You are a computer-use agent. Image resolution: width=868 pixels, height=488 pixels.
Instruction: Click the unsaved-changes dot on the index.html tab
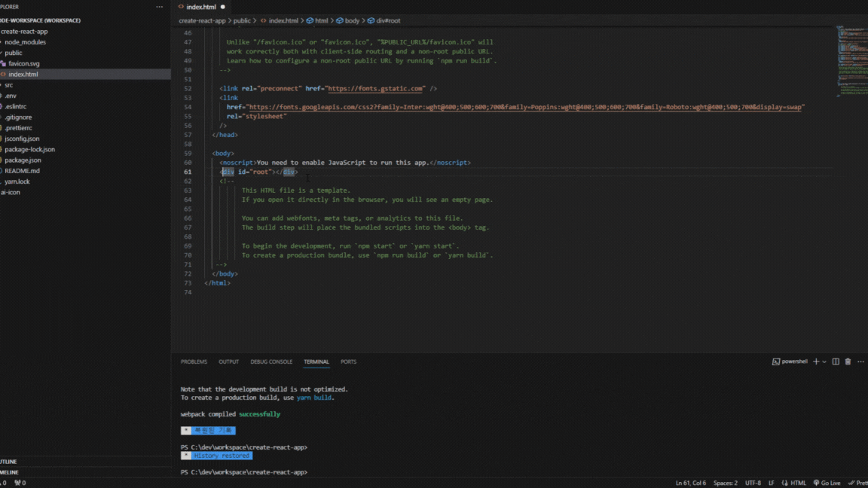tap(223, 8)
